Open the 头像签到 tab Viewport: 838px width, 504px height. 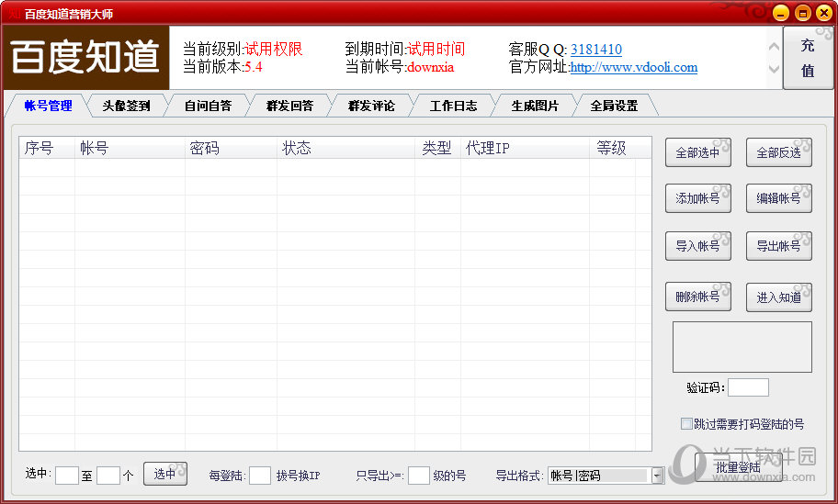tap(126, 106)
